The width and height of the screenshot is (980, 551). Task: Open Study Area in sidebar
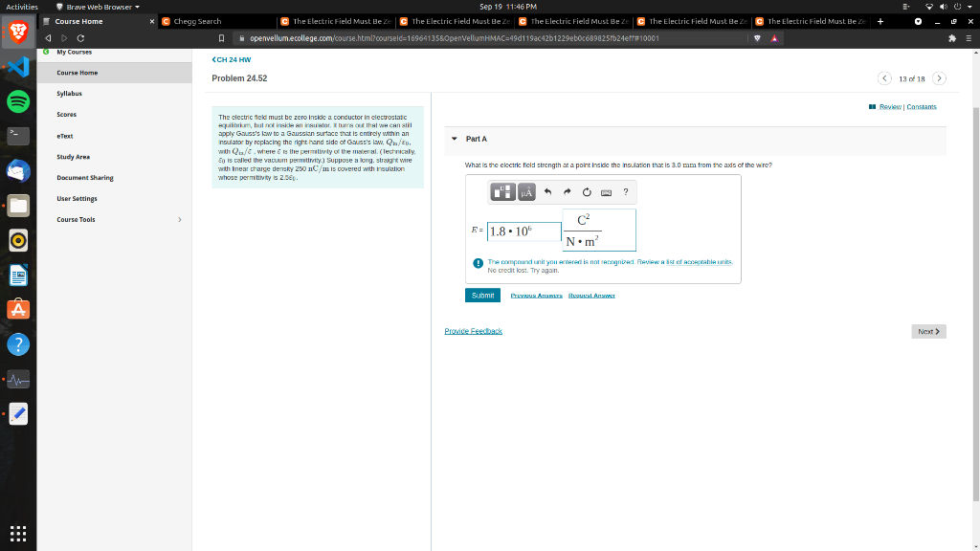coord(73,157)
